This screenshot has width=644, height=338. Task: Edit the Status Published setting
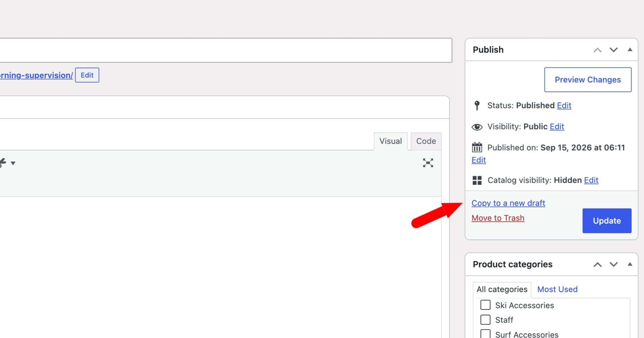(x=564, y=105)
